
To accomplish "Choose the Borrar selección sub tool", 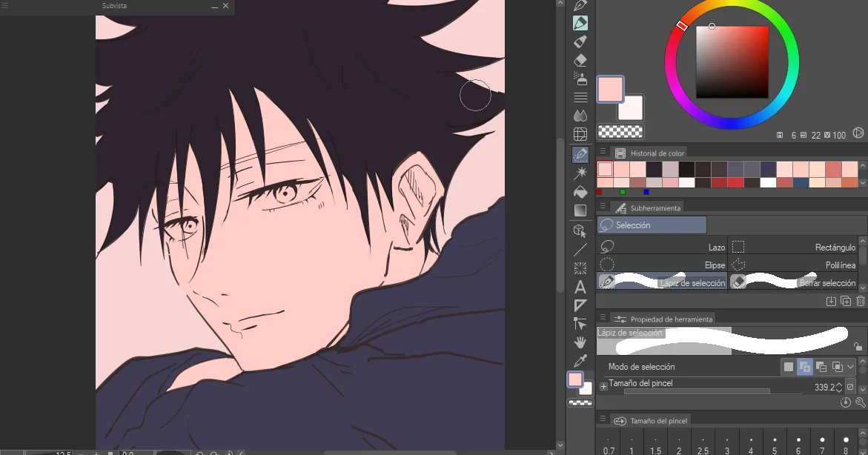I will tap(794, 282).
